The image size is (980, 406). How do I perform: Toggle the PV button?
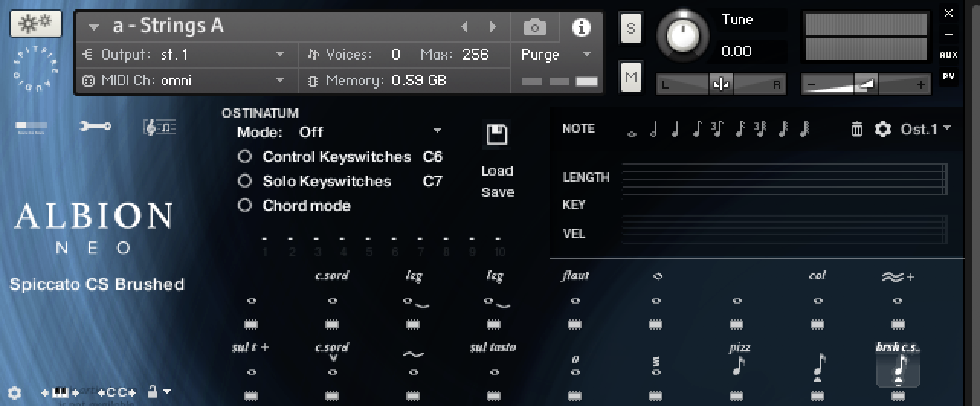[x=949, y=76]
